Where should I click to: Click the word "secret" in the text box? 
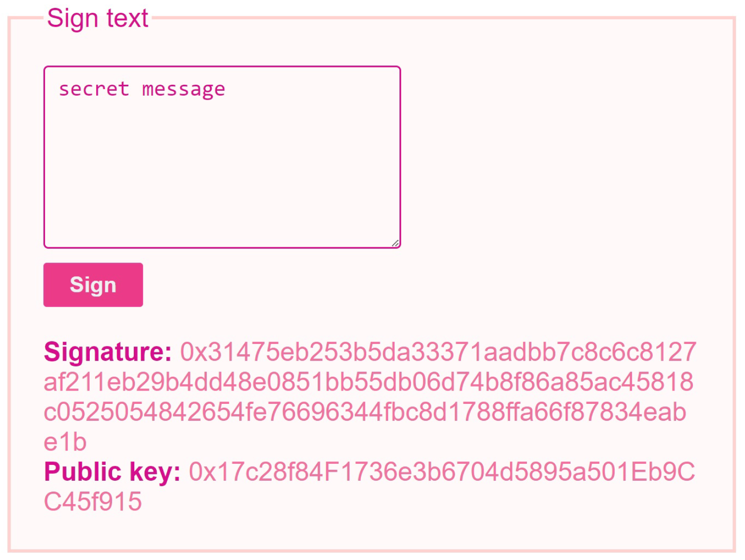[94, 89]
